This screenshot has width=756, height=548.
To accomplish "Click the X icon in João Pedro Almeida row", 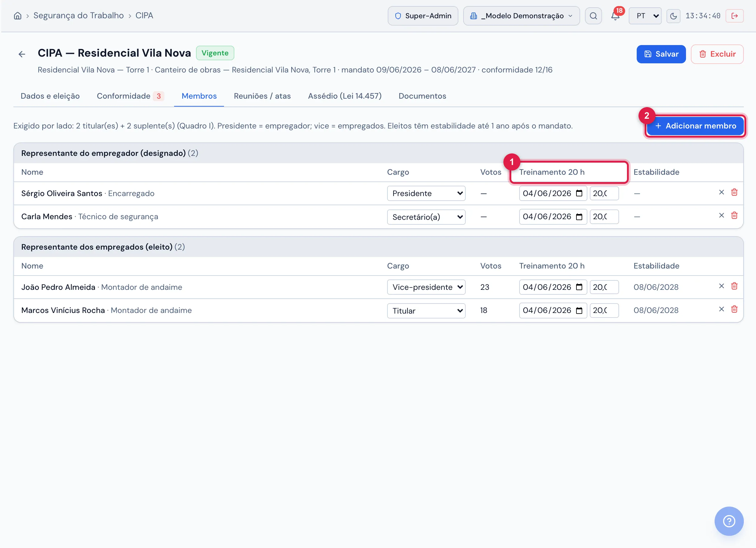I will (x=721, y=286).
